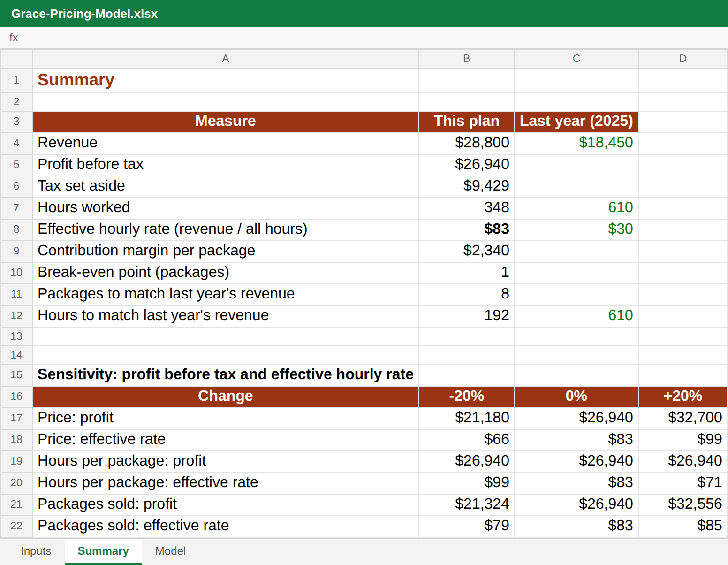Select 'Hours to match last year's revenue' cell
This screenshot has height=565, width=728.
tap(226, 316)
